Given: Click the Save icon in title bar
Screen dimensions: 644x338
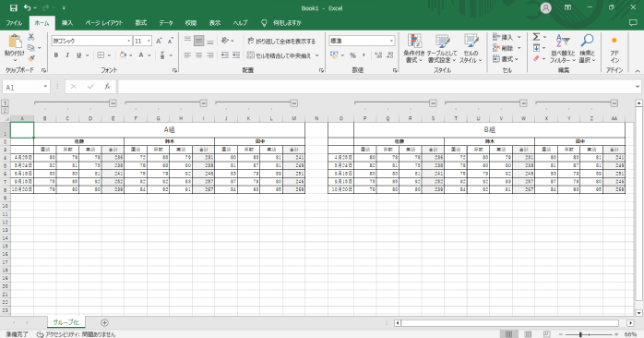Looking at the screenshot, I should click(x=13, y=7).
